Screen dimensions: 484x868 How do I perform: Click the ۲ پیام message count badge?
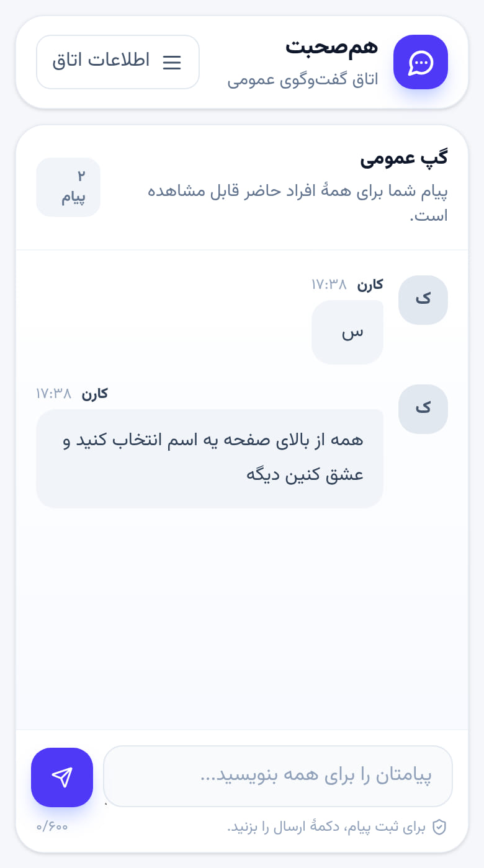tap(68, 187)
